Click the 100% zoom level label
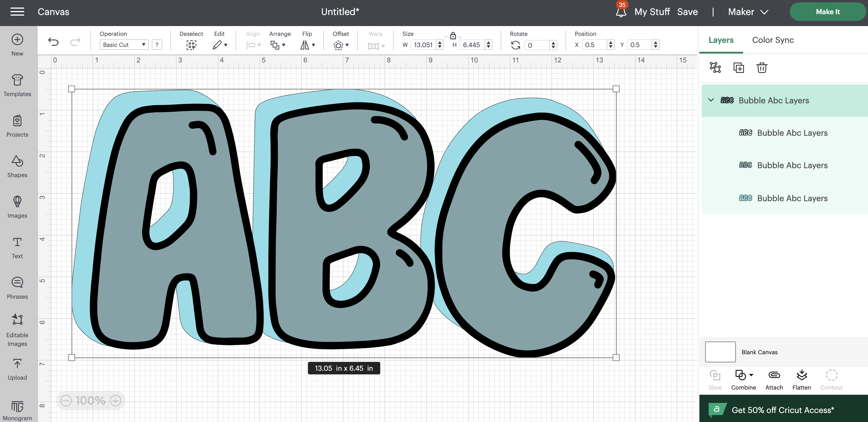The image size is (868, 422). pos(91,401)
